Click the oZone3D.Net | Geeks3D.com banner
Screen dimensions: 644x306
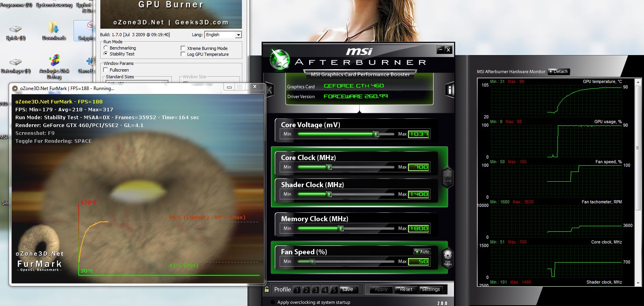pos(171,22)
